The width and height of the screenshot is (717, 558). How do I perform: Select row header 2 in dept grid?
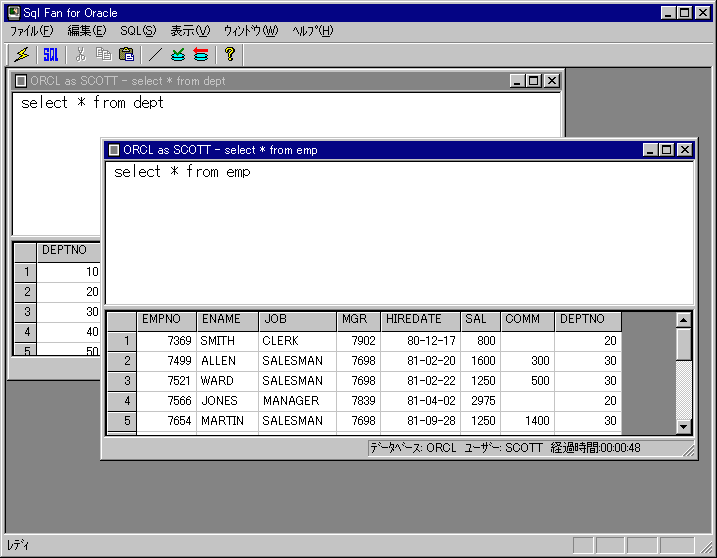pos(26,292)
